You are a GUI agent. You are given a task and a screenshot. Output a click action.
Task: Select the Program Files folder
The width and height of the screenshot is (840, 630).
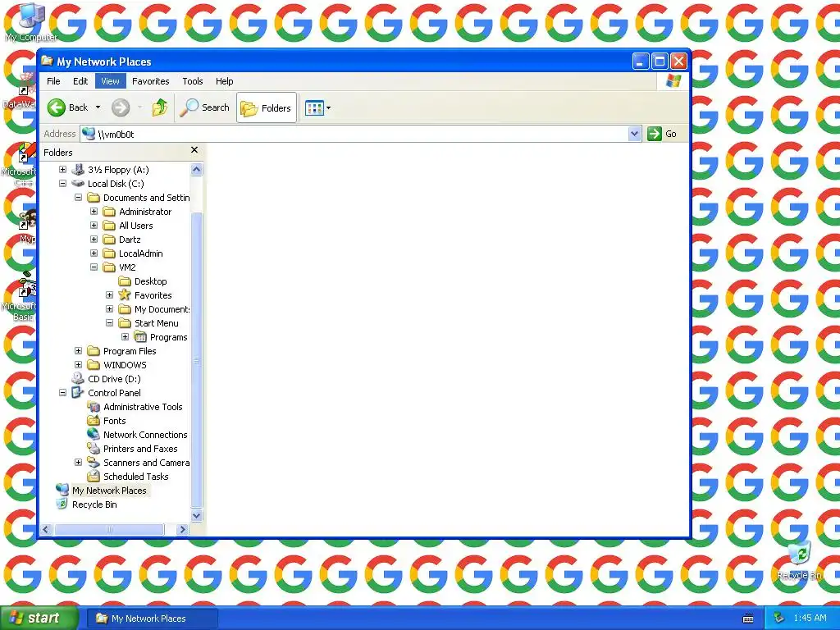(x=130, y=351)
